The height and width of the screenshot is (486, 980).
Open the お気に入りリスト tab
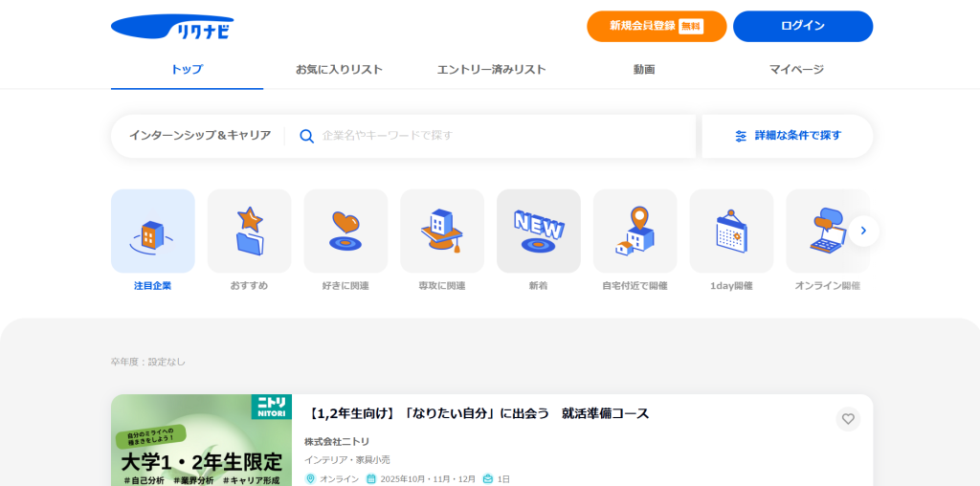[340, 70]
